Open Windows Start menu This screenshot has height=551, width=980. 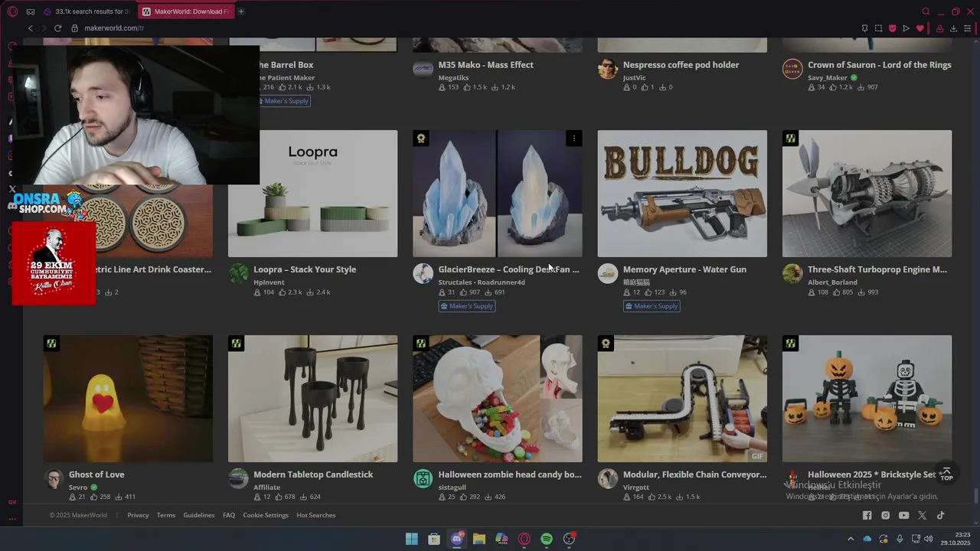412,539
